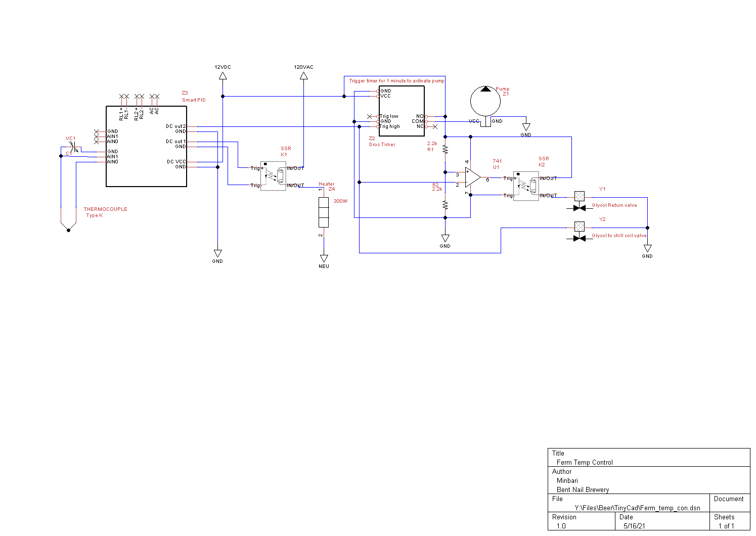
Task: Click the NEU terminal arrow below heater
Action: point(324,258)
